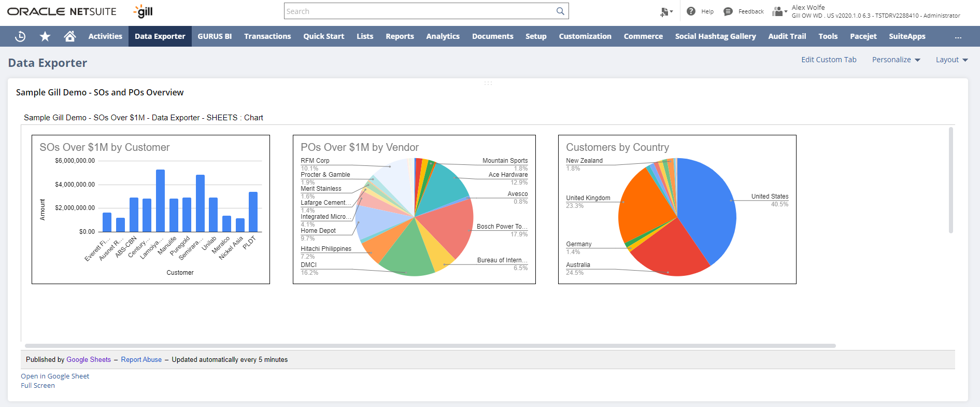Open the Documents menu
Screen dimensions: 980x407
[493, 36]
